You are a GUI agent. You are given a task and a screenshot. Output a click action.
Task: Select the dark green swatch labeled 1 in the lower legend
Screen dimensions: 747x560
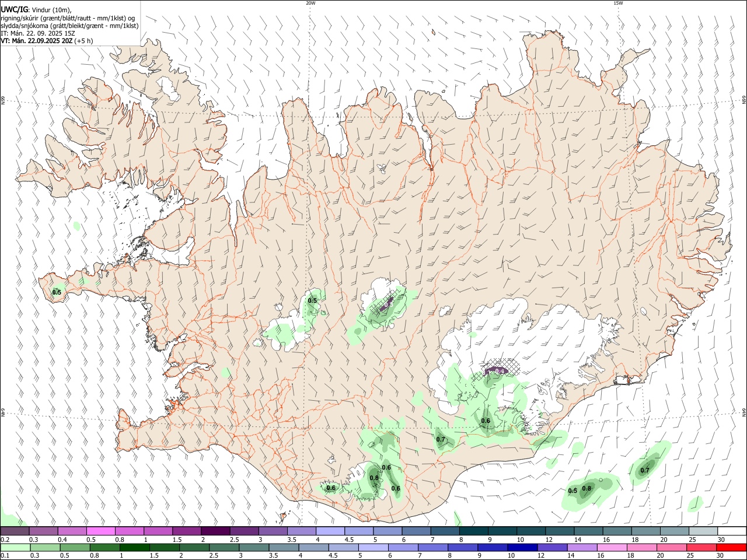pos(135,547)
